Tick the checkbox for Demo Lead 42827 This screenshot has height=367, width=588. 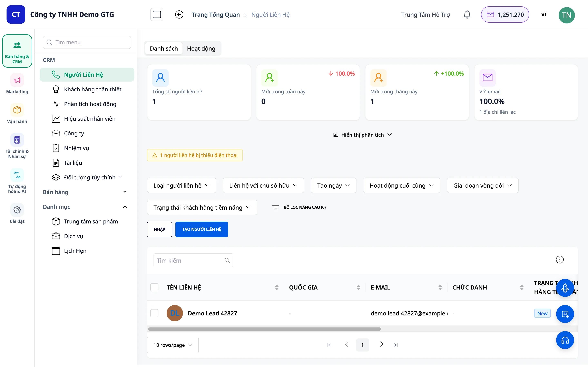click(x=154, y=313)
